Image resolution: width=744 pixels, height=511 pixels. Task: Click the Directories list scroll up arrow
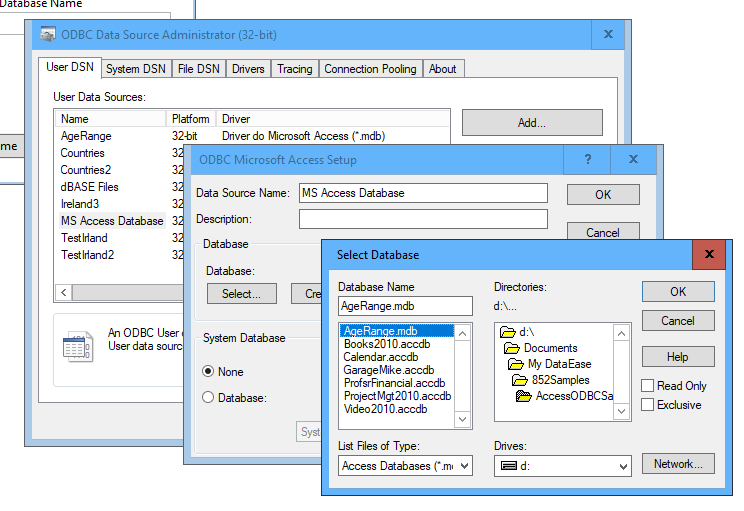(621, 334)
